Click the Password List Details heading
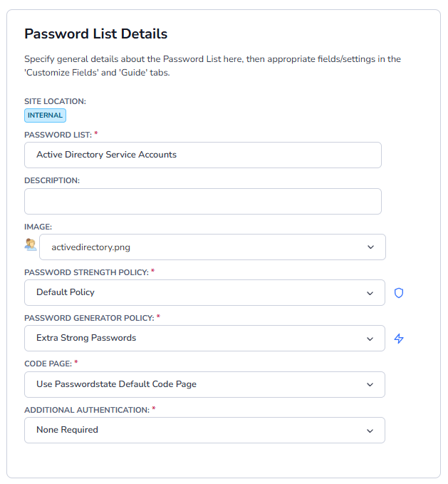Screen dimensions: 448x484 pos(96,34)
